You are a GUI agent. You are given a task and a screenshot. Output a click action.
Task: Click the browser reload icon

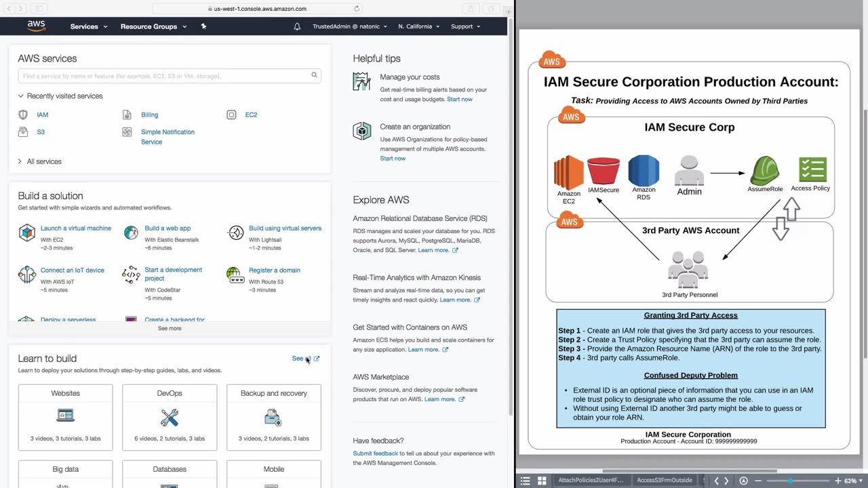357,9
